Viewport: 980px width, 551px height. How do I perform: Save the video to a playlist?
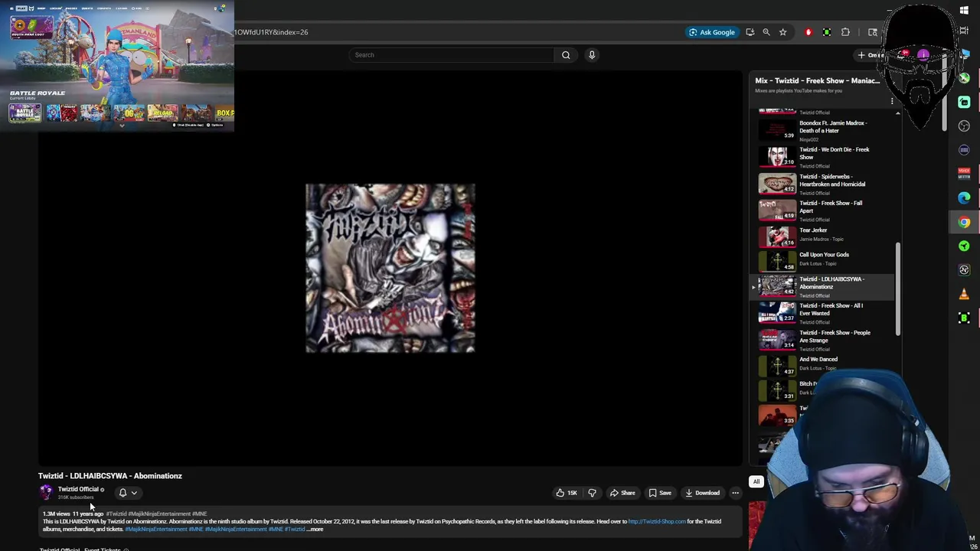(x=660, y=493)
